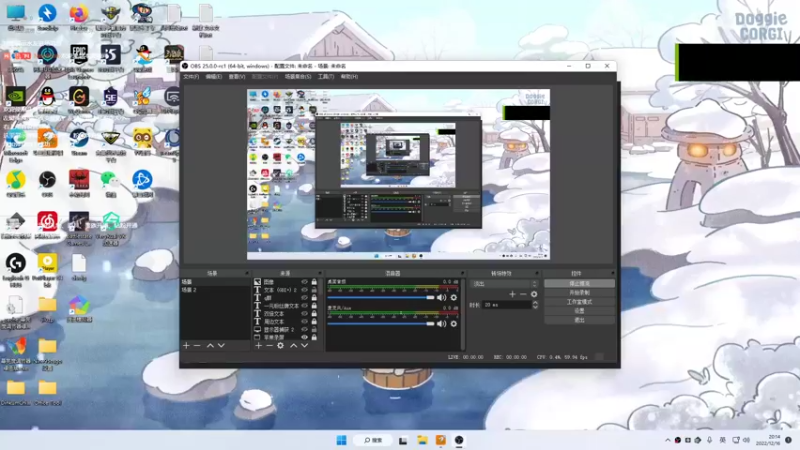Open OBS Studio desktop shortcut
Screen dimensions: 800x450
point(47,184)
